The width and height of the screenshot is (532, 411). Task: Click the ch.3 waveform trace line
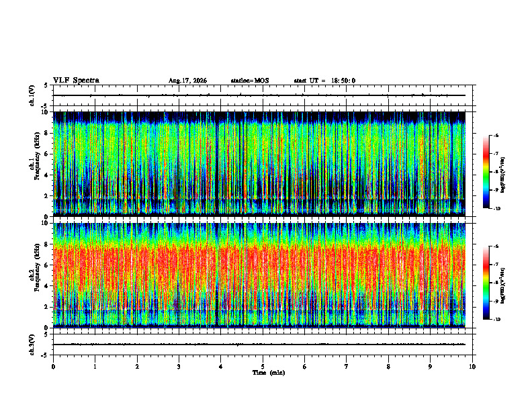click(259, 345)
